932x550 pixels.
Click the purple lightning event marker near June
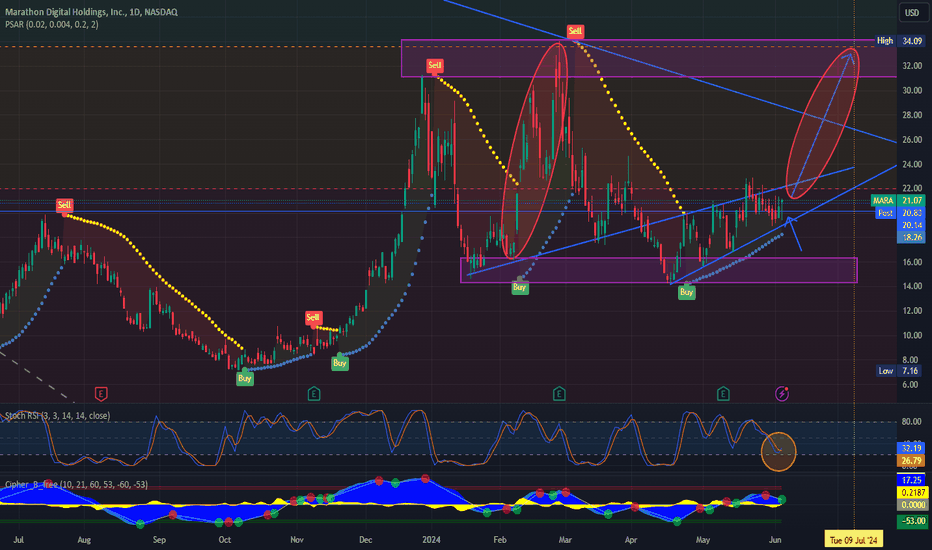[x=782, y=393]
